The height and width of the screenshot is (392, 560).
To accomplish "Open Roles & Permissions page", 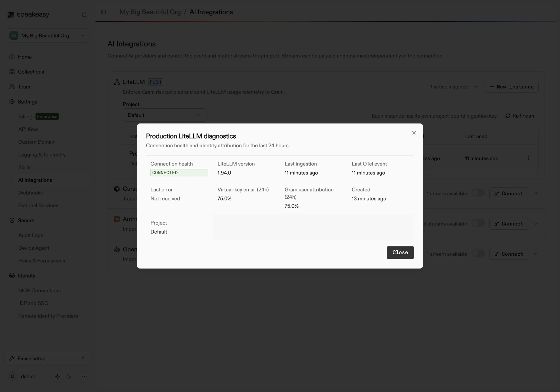I will (41, 261).
